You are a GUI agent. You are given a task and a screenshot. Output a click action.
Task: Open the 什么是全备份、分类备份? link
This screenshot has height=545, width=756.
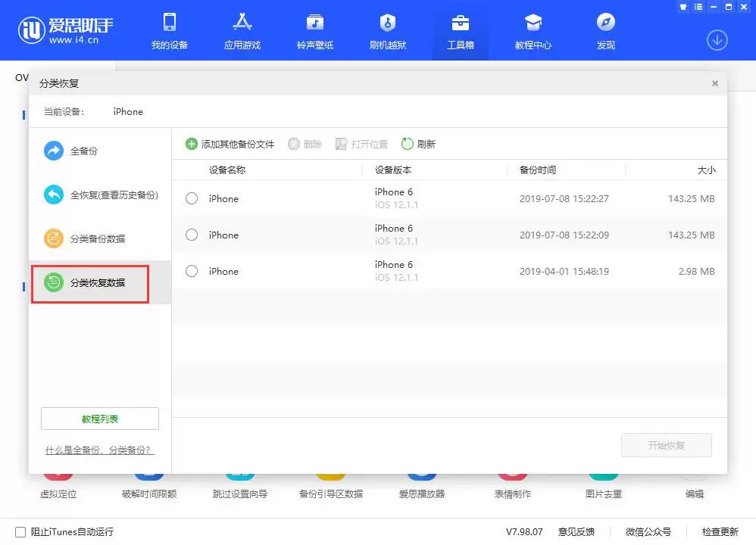[x=99, y=450]
